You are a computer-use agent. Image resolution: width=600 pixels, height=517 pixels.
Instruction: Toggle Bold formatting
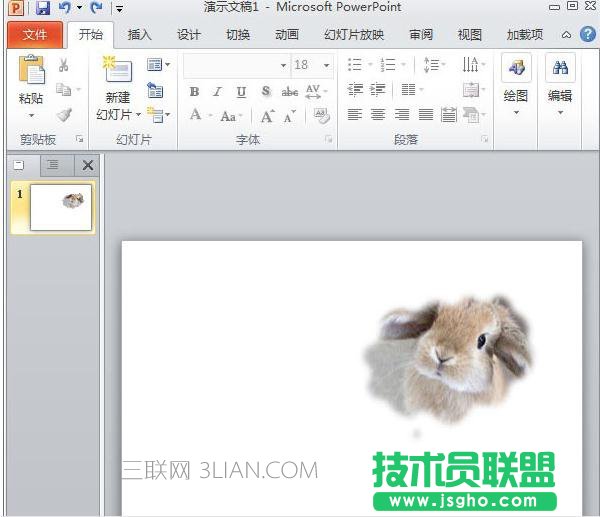coord(194,92)
